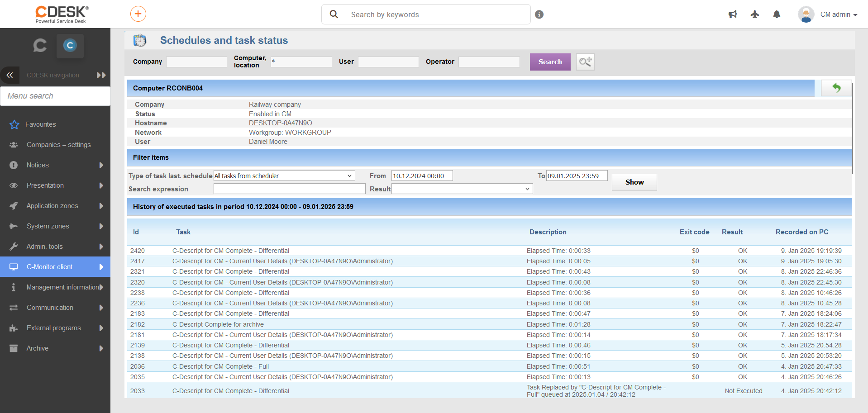Open the notifications bell
Screen dimensions: 868x413
777,14
